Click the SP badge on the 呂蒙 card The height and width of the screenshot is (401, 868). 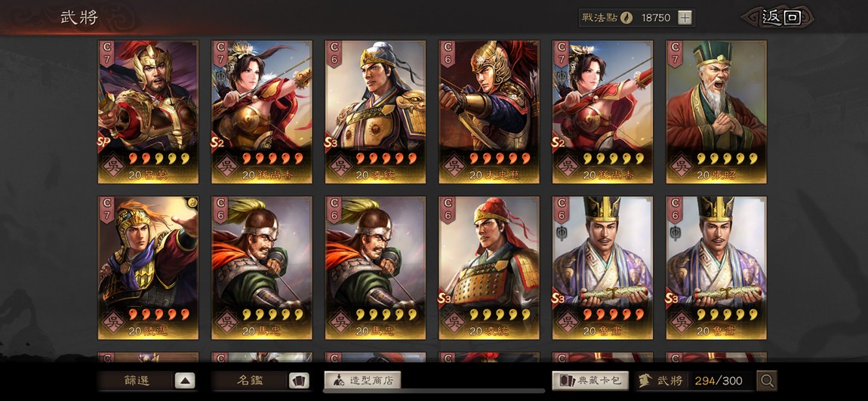point(104,143)
